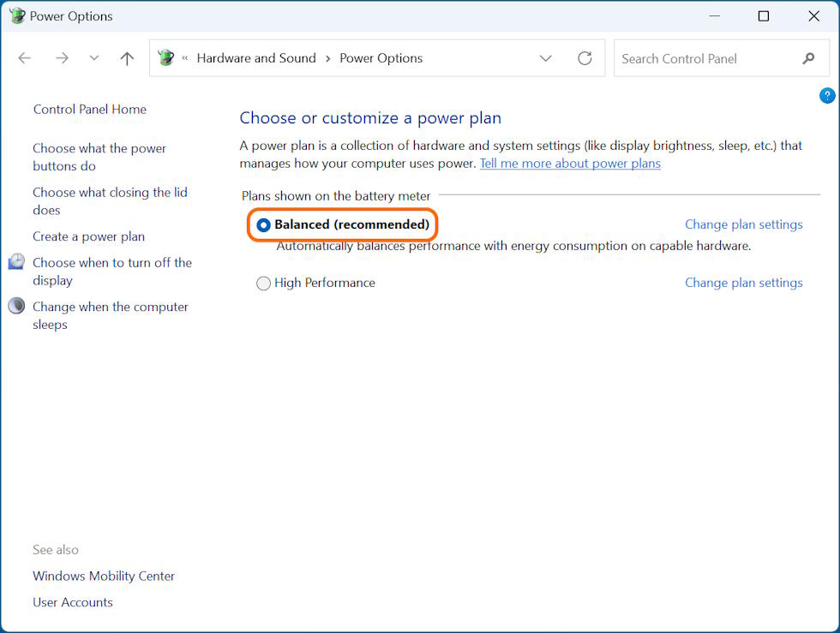
Task: Navigate to Hardware and Sound breadcrumb
Action: pos(256,58)
